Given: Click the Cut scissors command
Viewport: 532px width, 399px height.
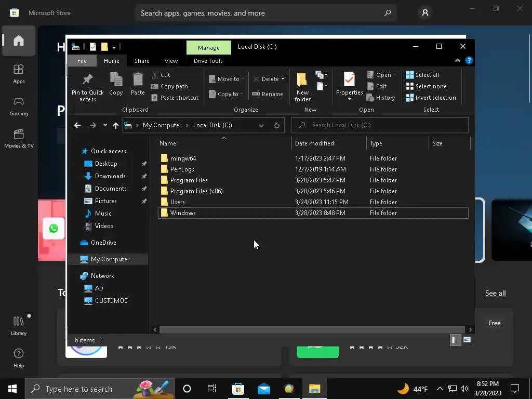Looking at the screenshot, I should pyautogui.click(x=161, y=75).
